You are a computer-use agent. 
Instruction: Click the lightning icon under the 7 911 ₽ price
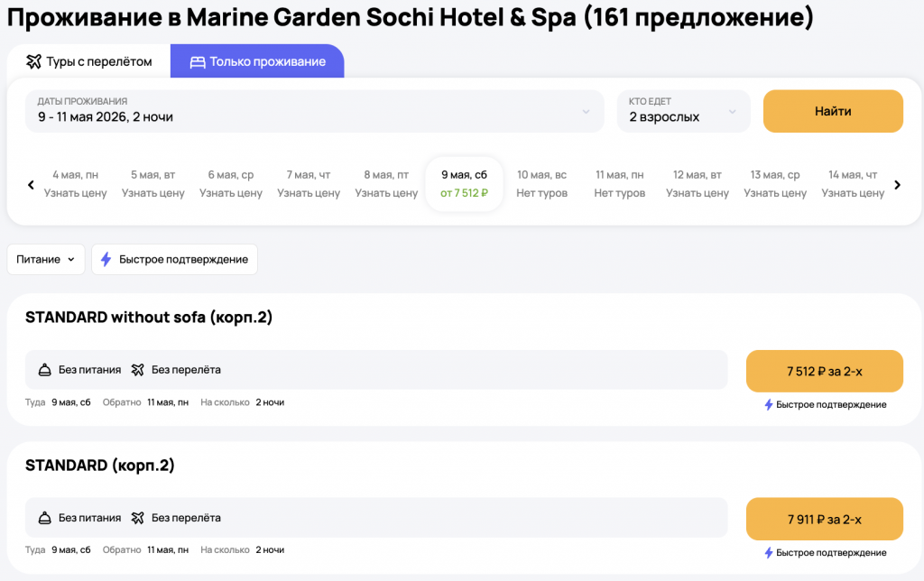(x=769, y=553)
